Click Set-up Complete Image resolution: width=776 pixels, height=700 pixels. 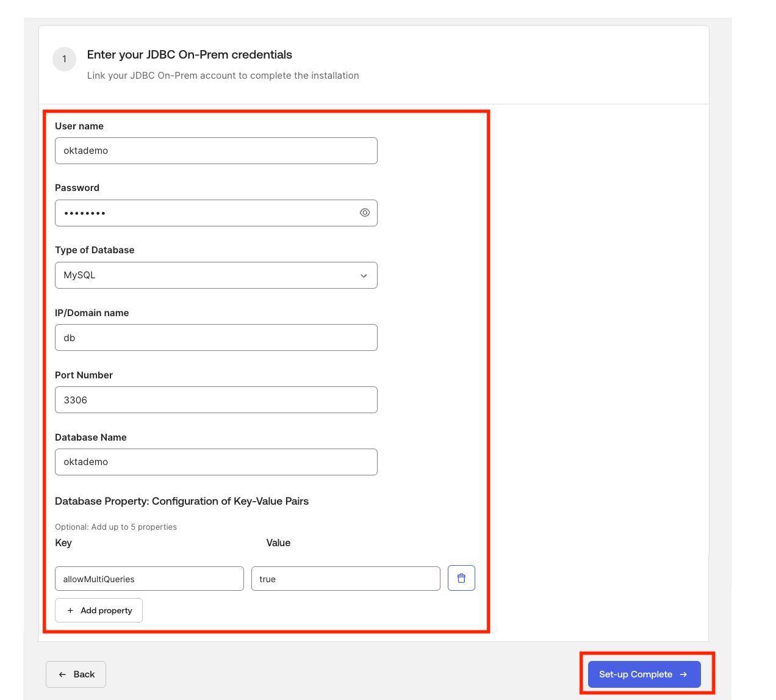tap(644, 674)
